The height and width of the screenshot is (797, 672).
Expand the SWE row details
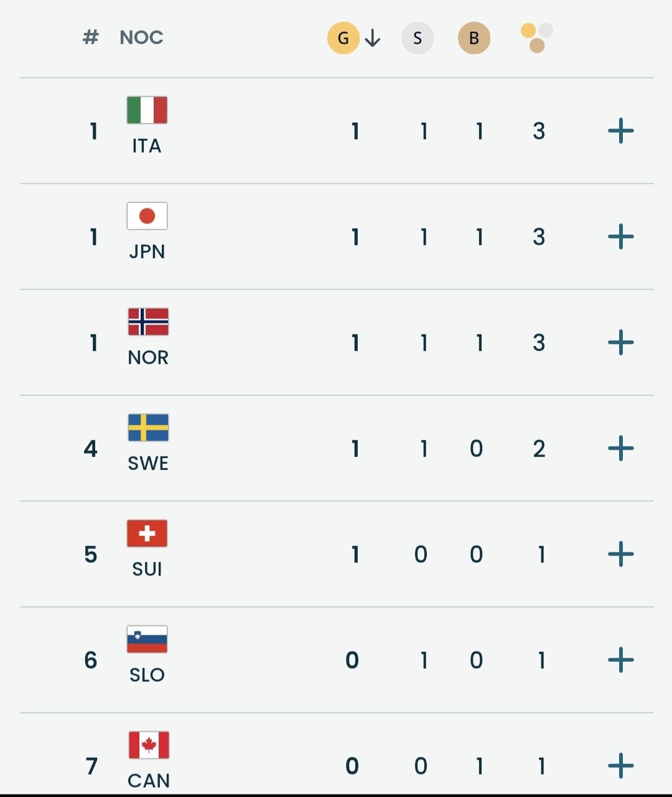[620, 449]
